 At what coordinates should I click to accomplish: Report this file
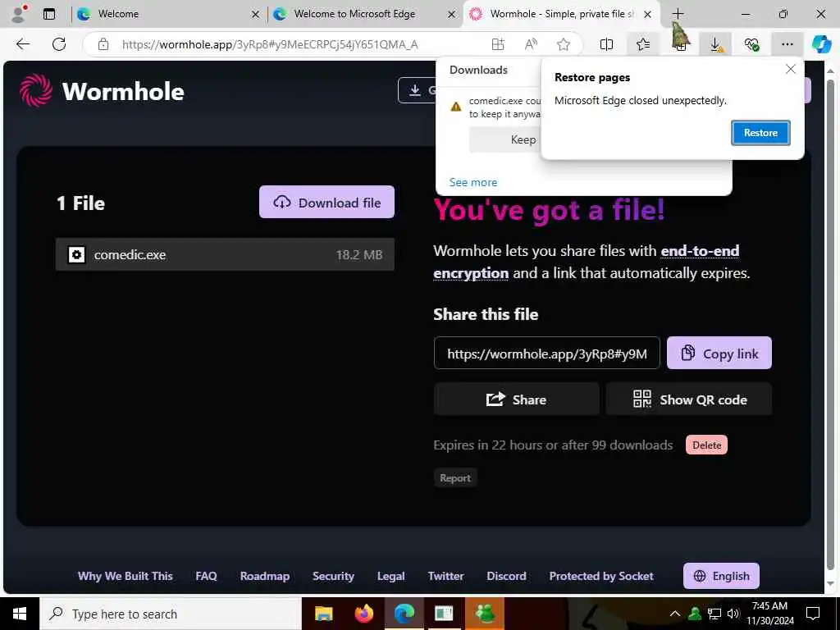pyautogui.click(x=454, y=478)
